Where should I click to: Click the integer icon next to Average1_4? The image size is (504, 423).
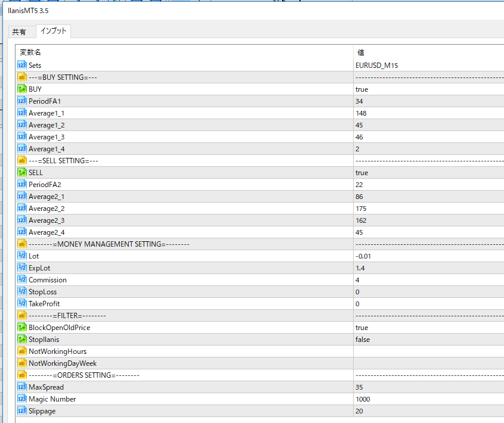click(22, 148)
